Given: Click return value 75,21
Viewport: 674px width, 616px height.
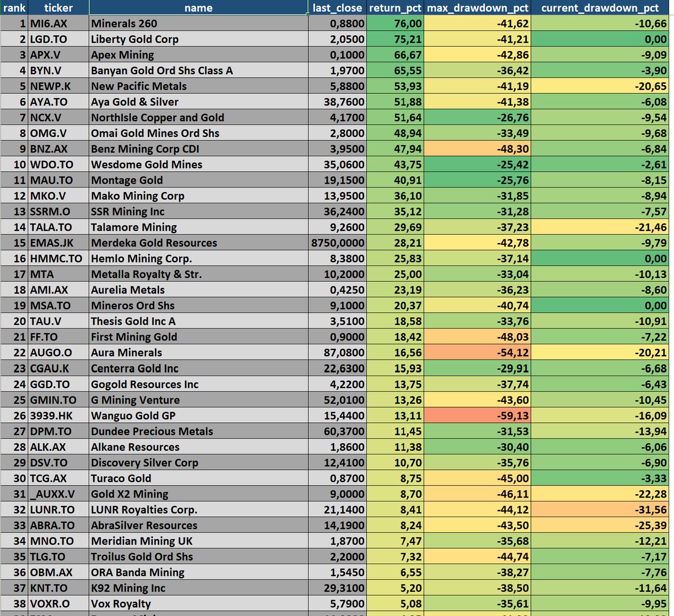Looking at the screenshot, I should (395, 39).
